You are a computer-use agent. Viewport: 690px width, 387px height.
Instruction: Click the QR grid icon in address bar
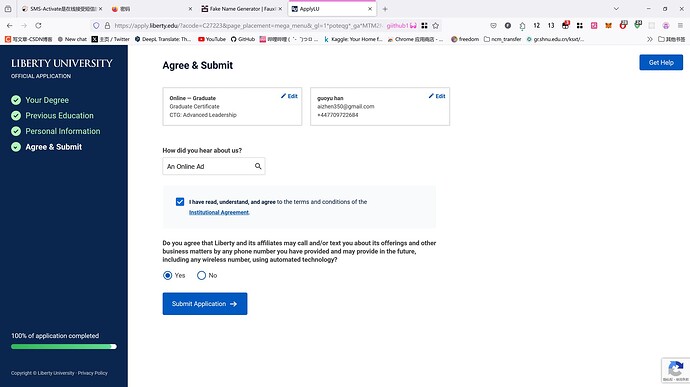424,26
